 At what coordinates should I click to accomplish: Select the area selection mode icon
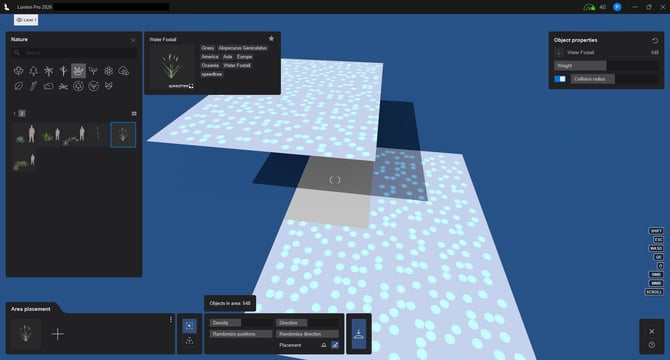[189, 326]
